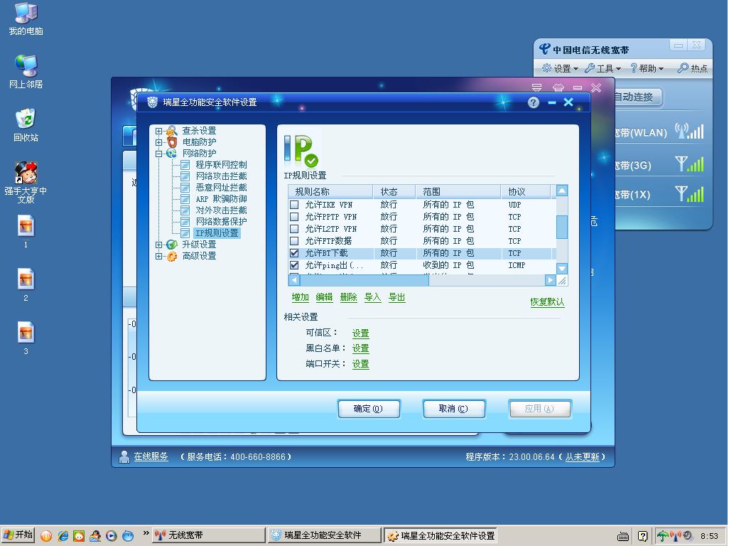Image resolution: width=756 pixels, height=546 pixels.
Task: Expand hidden quick launch items chevron
Action: coord(146,533)
